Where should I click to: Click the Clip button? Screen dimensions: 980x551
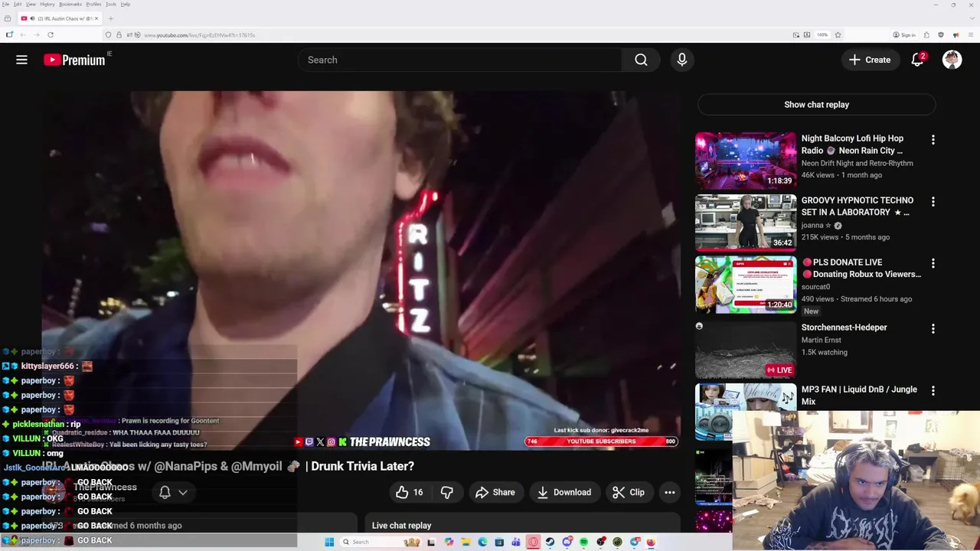point(628,492)
